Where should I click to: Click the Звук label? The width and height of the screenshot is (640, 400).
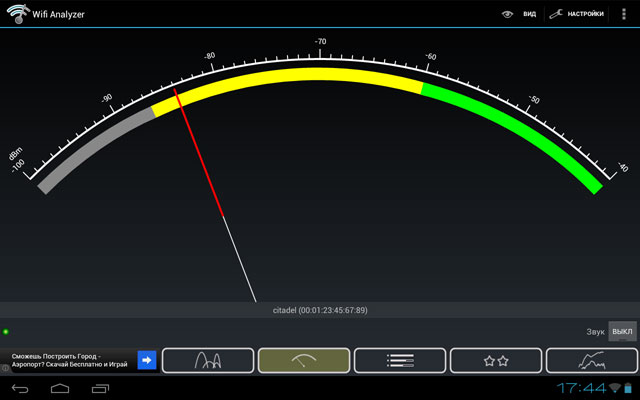595,332
